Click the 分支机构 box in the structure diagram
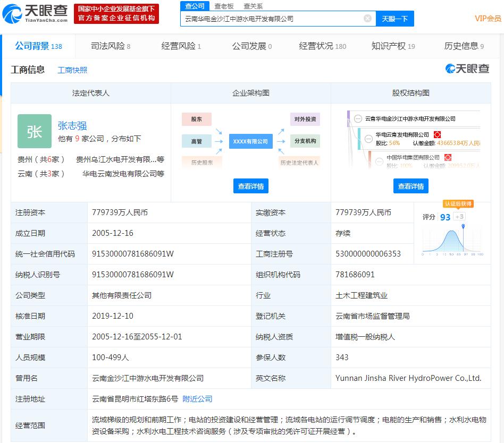This screenshot has width=504, height=443. tap(305, 141)
